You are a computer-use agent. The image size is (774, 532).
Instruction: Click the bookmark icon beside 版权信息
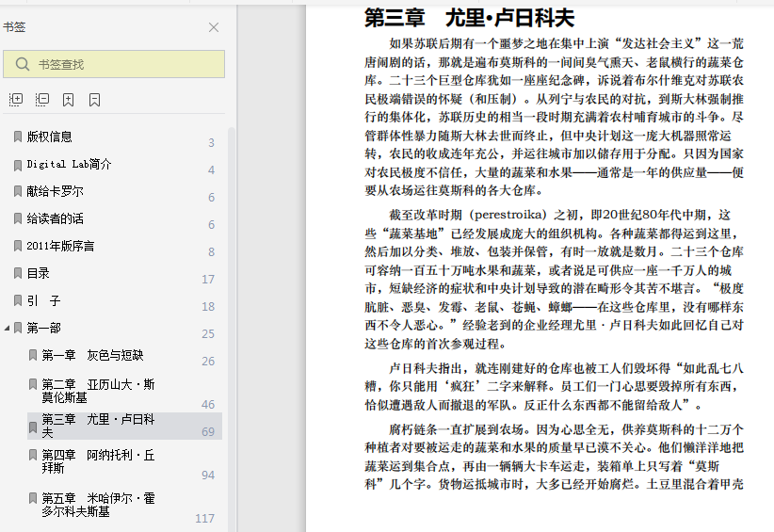point(18,137)
